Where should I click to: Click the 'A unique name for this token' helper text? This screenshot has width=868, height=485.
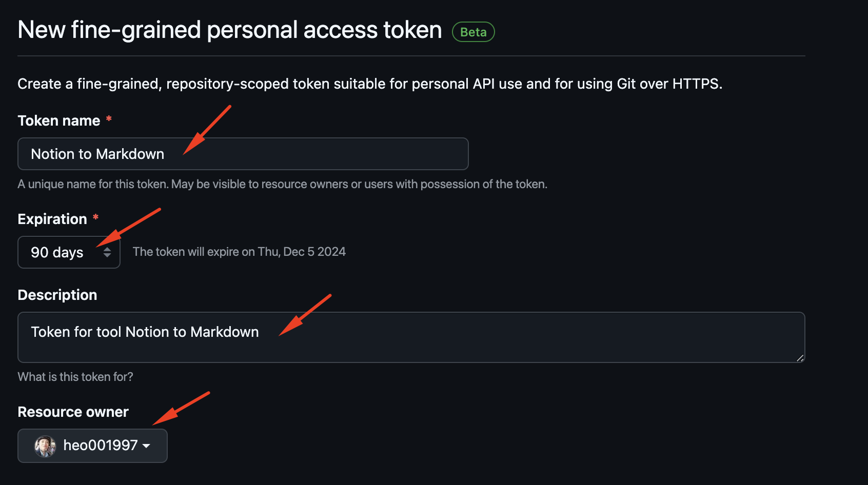(282, 184)
